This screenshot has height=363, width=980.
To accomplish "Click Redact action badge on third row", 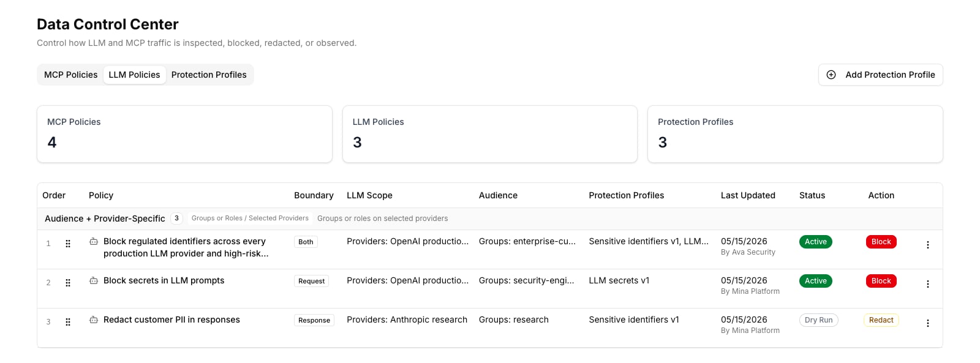I will (881, 320).
